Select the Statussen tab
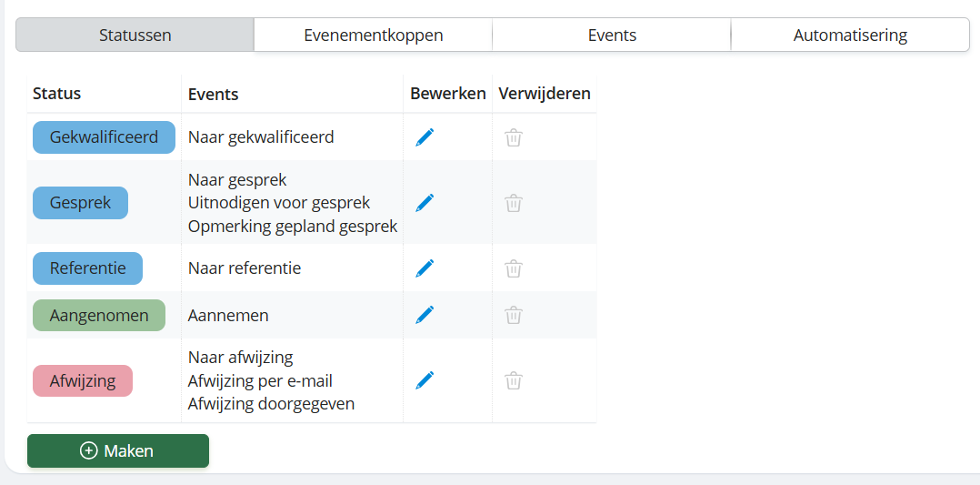This screenshot has height=485, width=980. pyautogui.click(x=135, y=35)
